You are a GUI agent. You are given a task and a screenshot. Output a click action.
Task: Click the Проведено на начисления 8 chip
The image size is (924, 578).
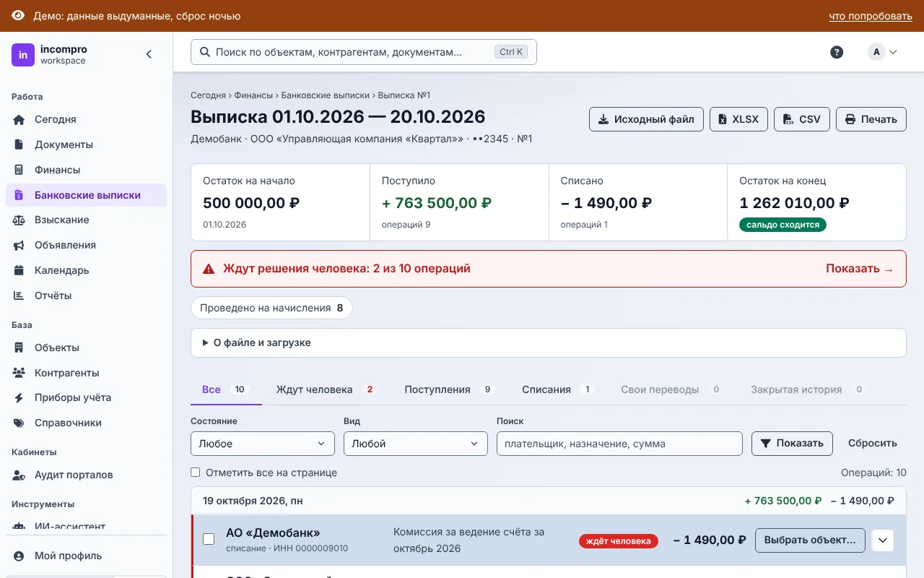(271, 308)
